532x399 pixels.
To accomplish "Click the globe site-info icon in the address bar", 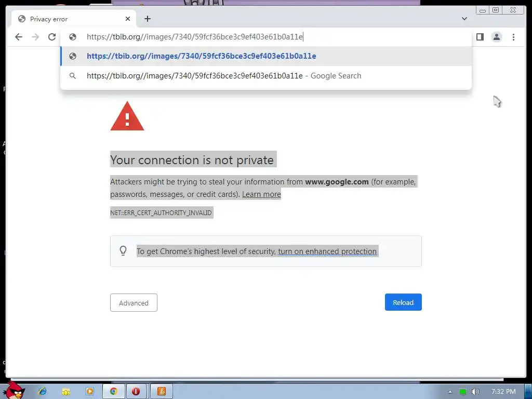I will pos(73,37).
